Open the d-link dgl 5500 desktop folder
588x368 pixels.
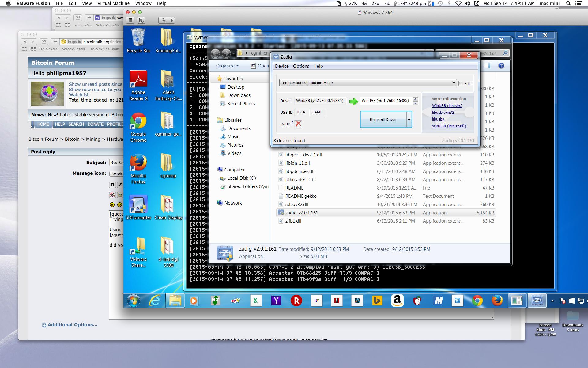[x=168, y=252]
